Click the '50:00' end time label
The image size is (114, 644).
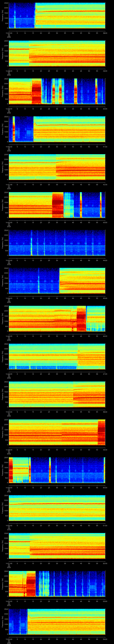pyautogui.click(x=105, y=487)
